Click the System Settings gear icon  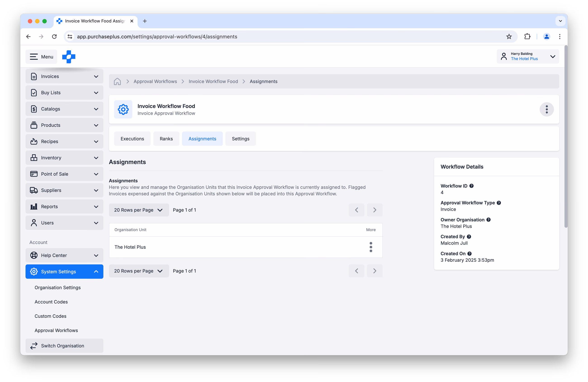pyautogui.click(x=34, y=272)
